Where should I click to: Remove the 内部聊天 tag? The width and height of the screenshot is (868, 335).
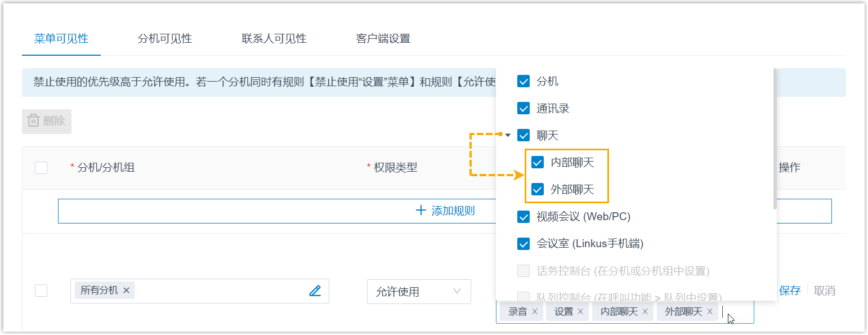tap(645, 311)
